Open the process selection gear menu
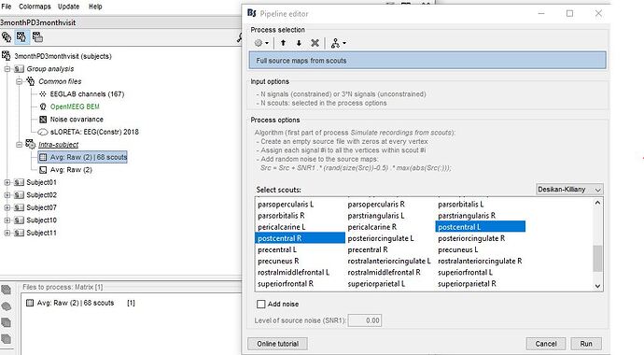644x355 pixels. coord(261,43)
